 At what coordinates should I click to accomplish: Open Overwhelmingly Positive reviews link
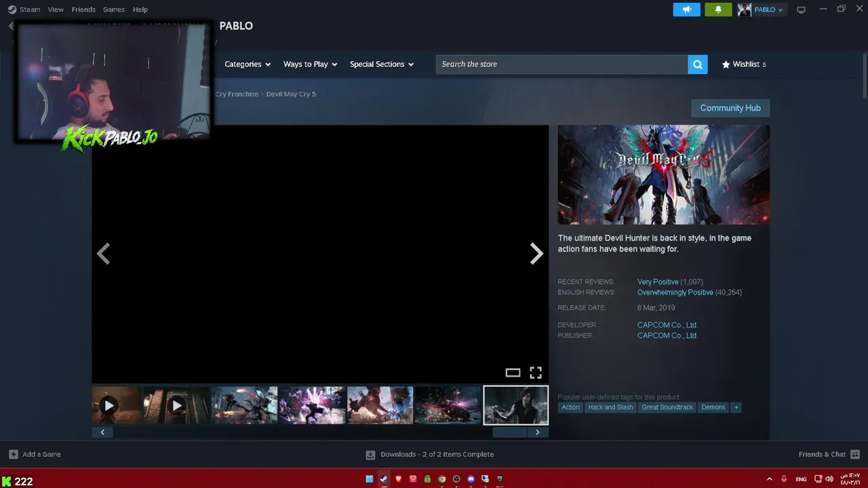(675, 293)
